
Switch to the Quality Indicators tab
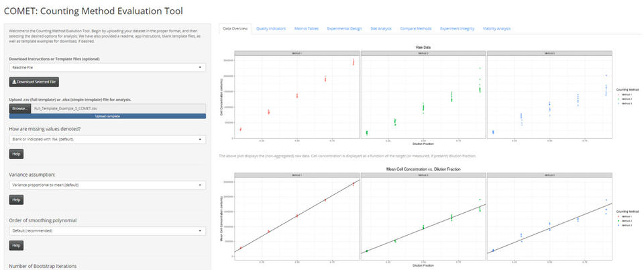pyautogui.click(x=271, y=29)
